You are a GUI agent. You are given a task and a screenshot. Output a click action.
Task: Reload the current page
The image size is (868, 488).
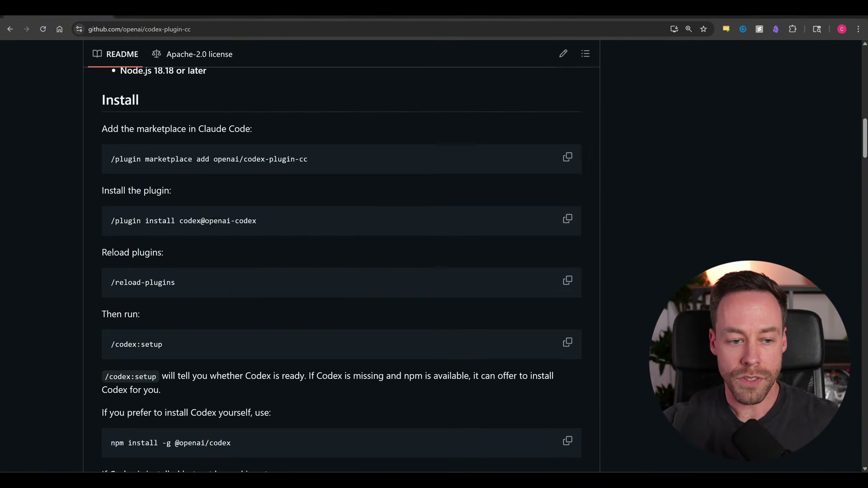[x=43, y=29]
